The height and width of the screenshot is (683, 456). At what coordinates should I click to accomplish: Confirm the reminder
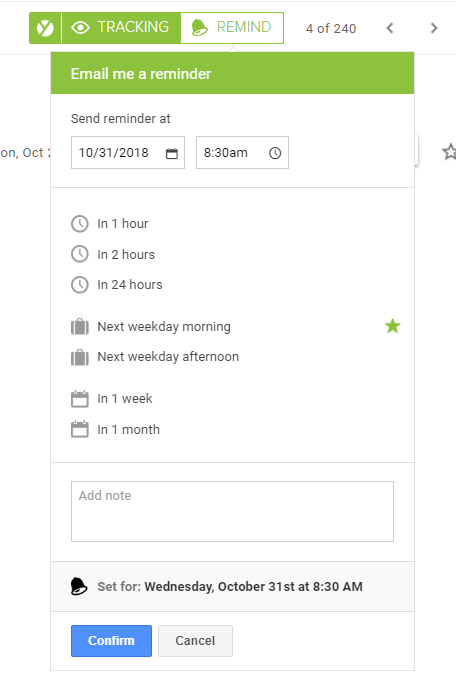point(111,641)
